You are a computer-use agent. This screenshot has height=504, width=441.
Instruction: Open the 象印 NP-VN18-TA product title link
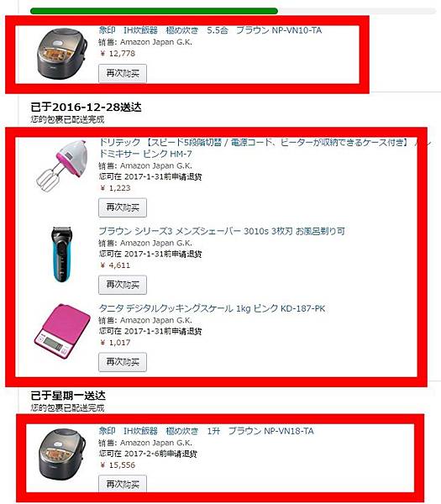[206, 431]
